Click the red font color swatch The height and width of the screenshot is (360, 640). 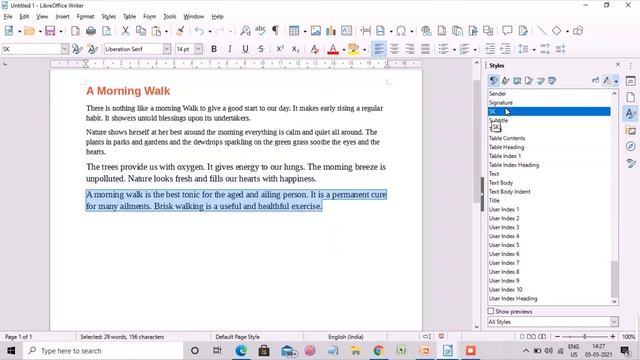pos(333,49)
